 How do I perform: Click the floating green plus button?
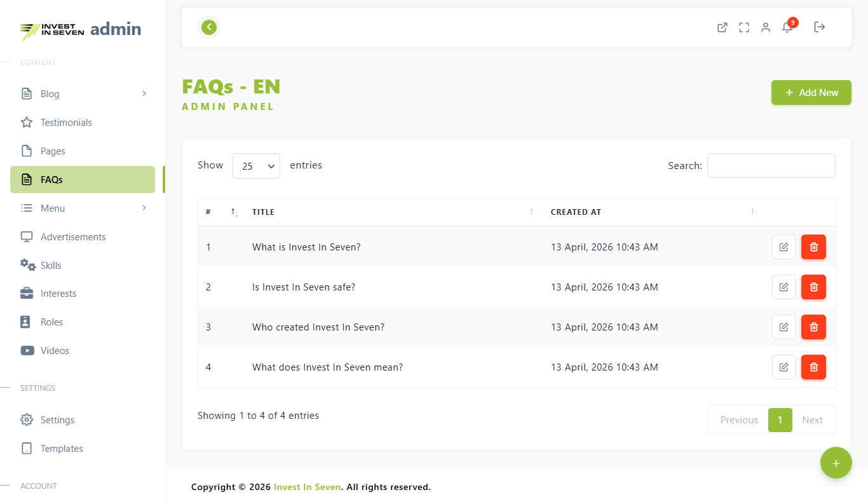pos(836,463)
